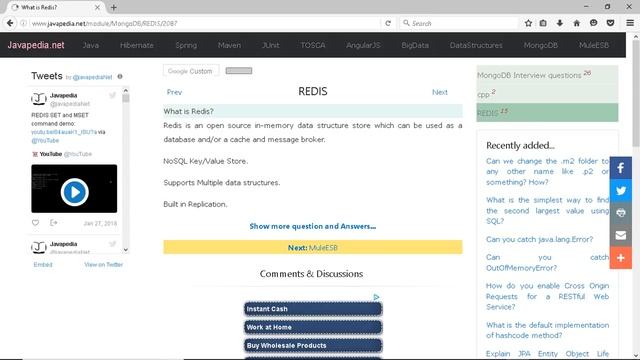Open the MongoDB nav menu item
This screenshot has width=640, height=360.
pos(541,45)
